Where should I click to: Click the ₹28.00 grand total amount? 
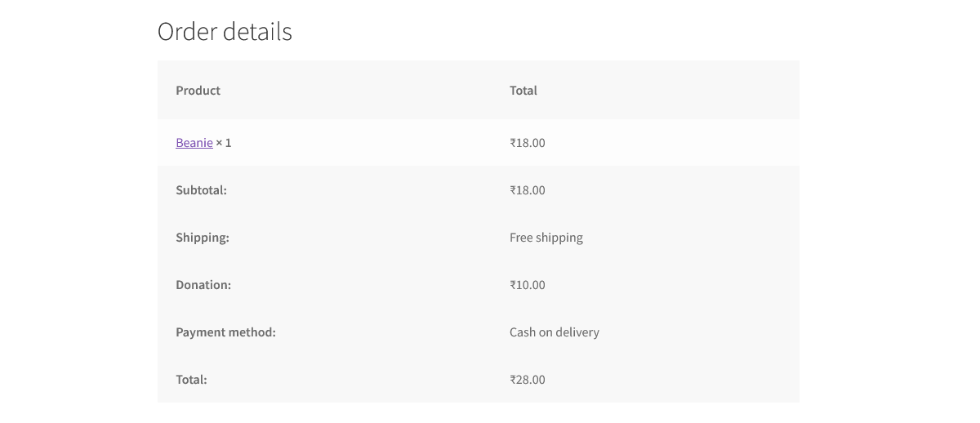pyautogui.click(x=527, y=380)
